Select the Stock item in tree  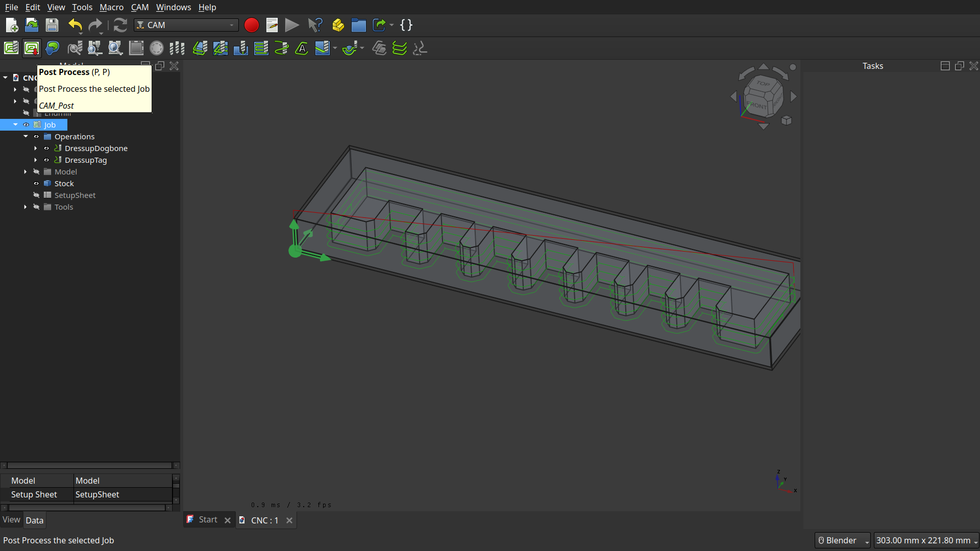pyautogui.click(x=64, y=184)
